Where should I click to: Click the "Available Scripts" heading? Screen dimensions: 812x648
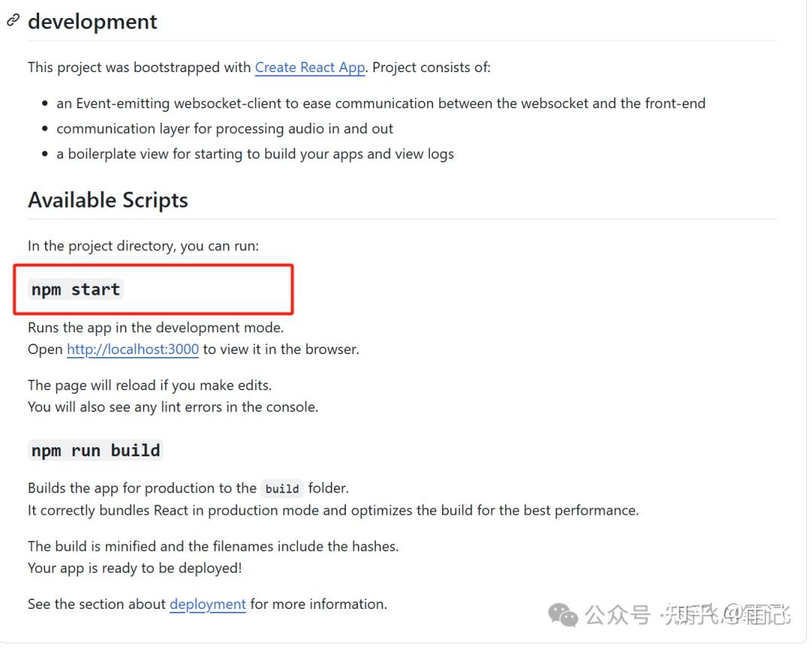coord(108,200)
